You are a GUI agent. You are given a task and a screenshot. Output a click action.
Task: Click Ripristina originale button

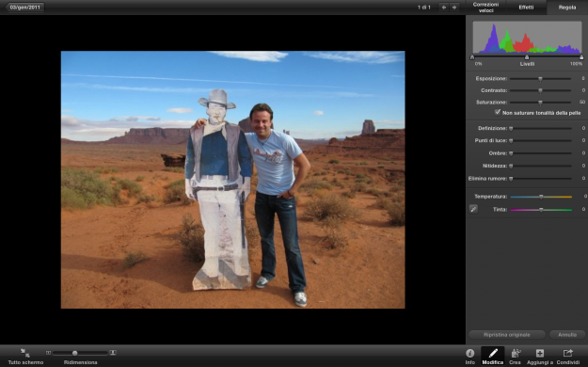507,335
